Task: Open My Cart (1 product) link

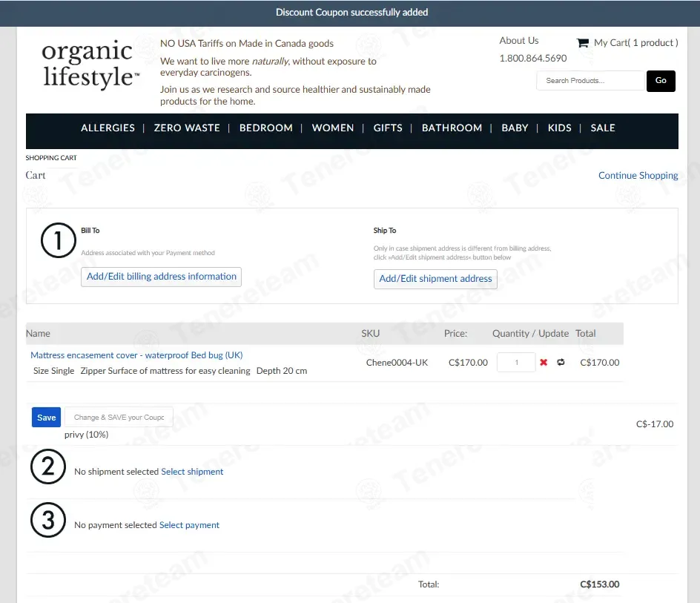Action: click(x=635, y=43)
